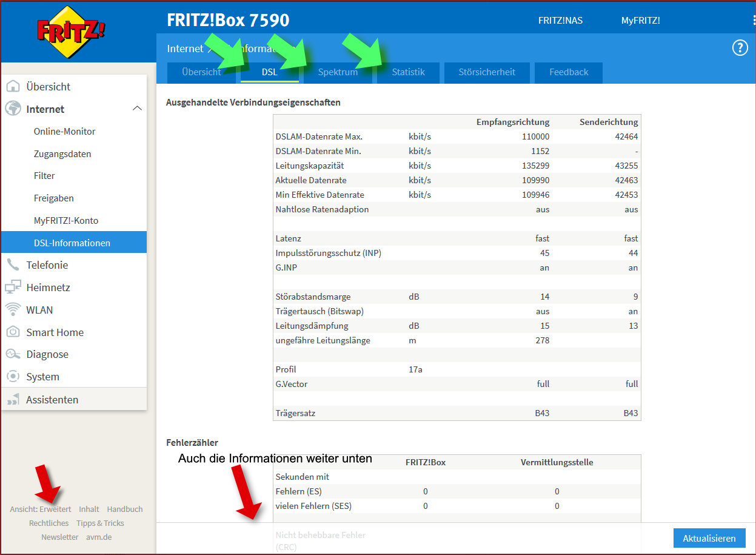This screenshot has height=555, width=756.
Task: Click the WLAN wifi icon
Action: [x=13, y=309]
